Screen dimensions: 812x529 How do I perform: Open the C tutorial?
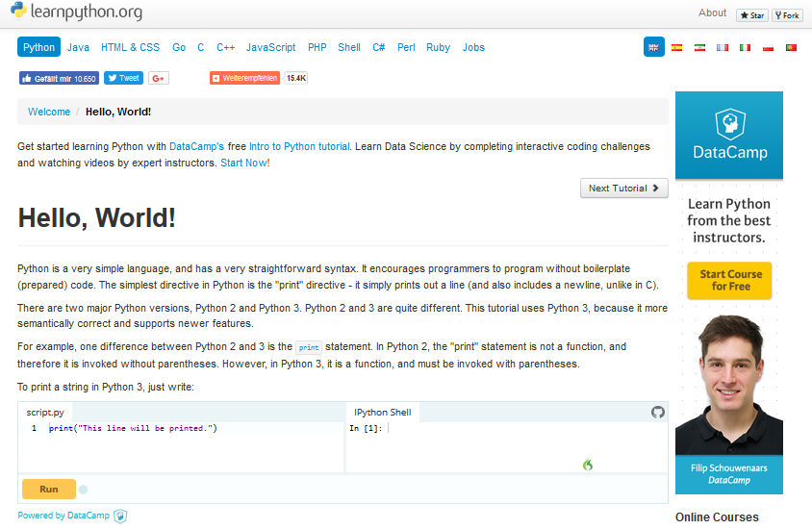point(201,47)
